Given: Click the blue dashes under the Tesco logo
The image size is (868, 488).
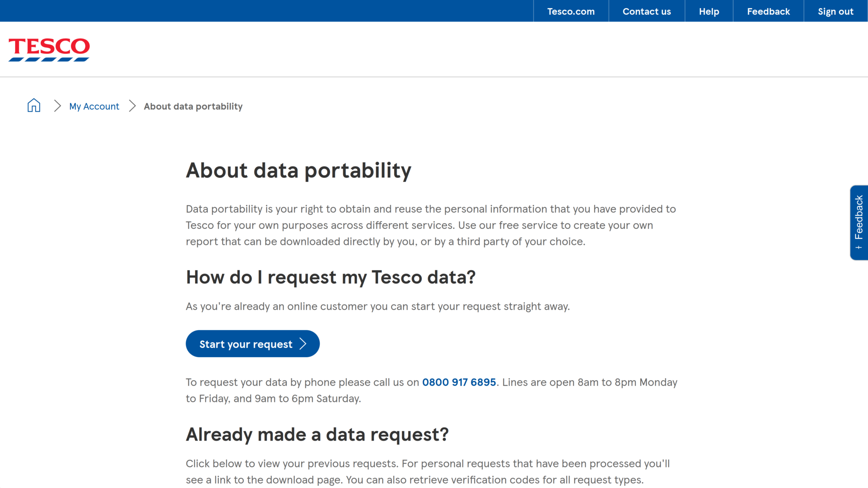Looking at the screenshot, I should click(x=48, y=59).
